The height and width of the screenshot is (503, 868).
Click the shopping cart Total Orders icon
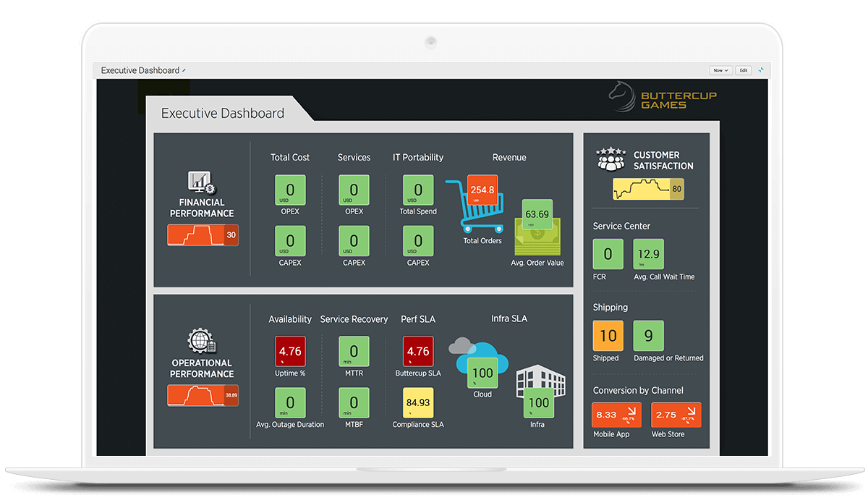(480, 211)
